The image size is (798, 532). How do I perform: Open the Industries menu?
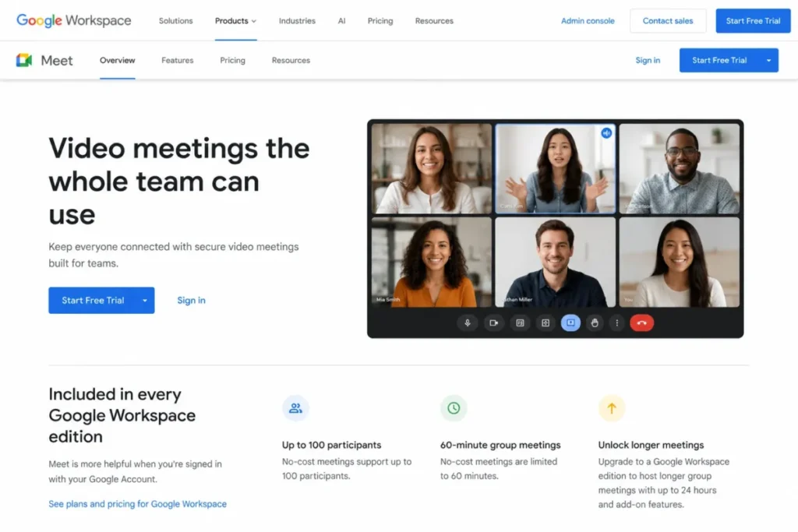(297, 21)
